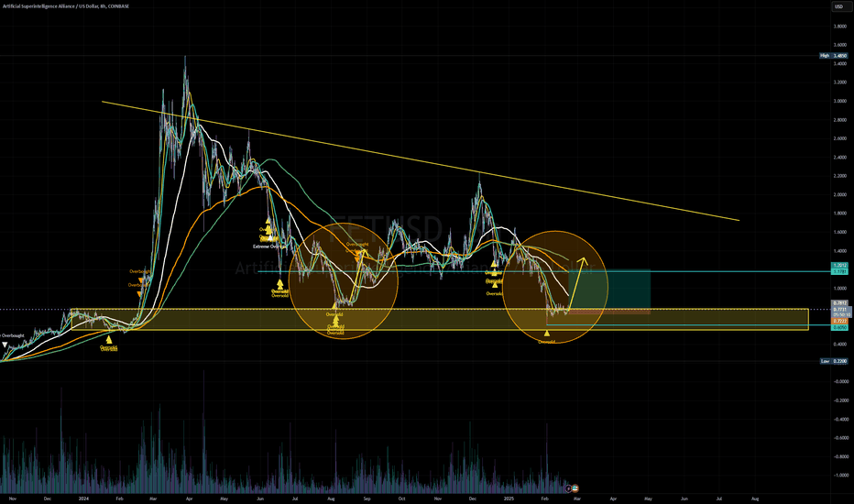The width and height of the screenshot is (854, 504).
Task: Click the Artificial Superintelligence Alliance symbol title
Action: point(65,6)
